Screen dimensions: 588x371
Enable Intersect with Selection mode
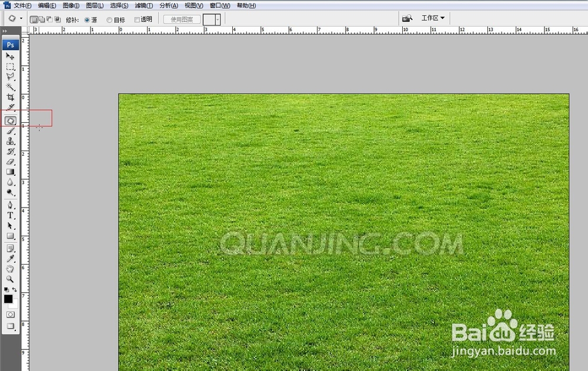58,19
